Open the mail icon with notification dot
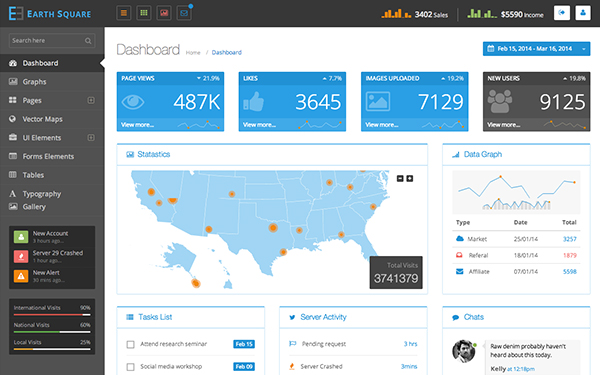Viewport: 600px width, 375px height. (x=184, y=13)
